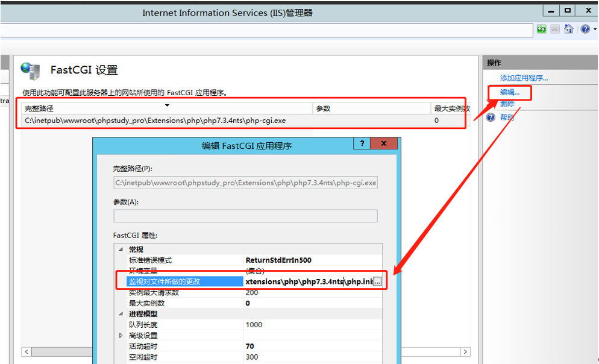Sort by the 完整路径 column header
Image resolution: width=599 pixels, height=364 pixels.
[x=167, y=108]
